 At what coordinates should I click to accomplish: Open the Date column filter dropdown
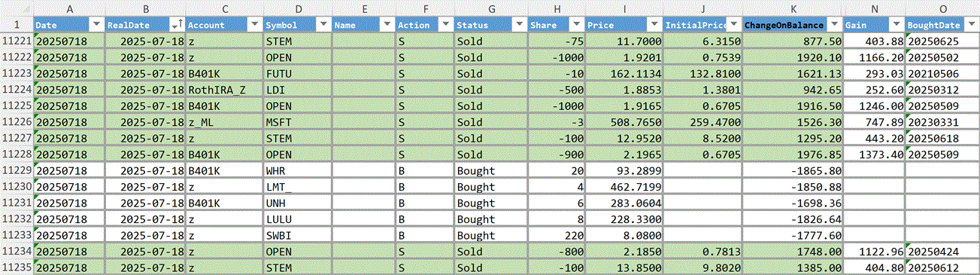pyautogui.click(x=96, y=25)
